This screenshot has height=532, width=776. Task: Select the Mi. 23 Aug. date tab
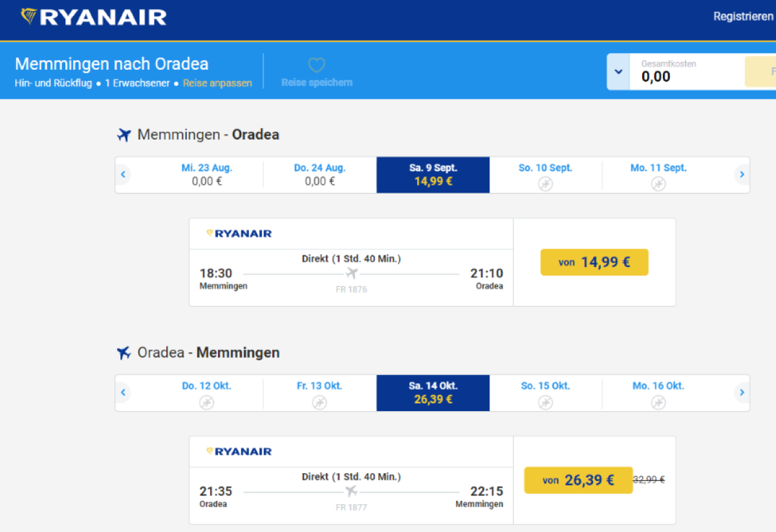pyautogui.click(x=207, y=175)
